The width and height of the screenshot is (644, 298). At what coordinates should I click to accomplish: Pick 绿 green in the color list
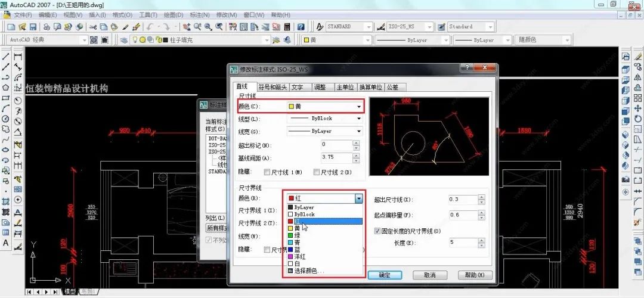(x=325, y=235)
